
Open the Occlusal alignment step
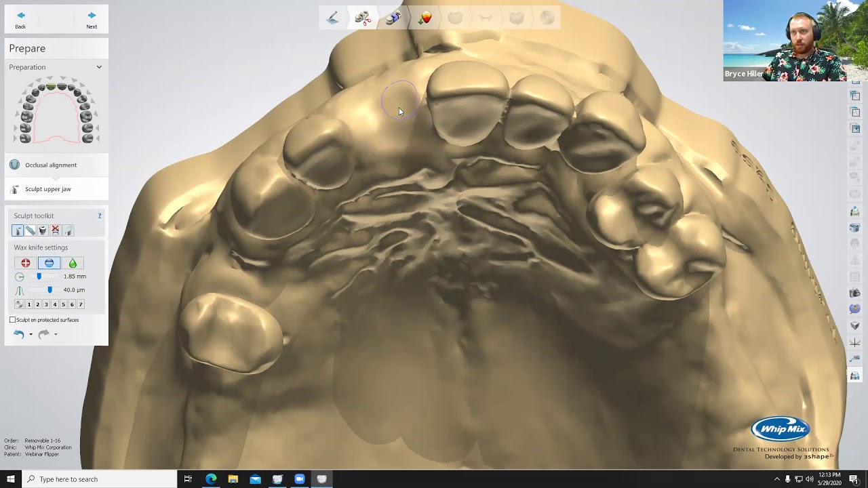point(56,165)
